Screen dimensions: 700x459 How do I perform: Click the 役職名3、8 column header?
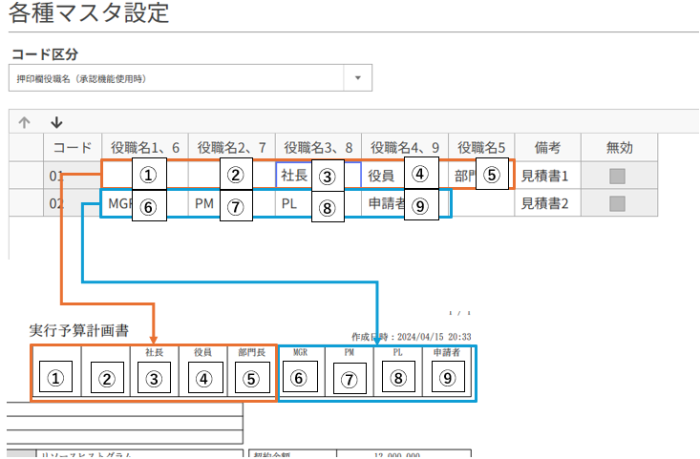[x=317, y=147]
